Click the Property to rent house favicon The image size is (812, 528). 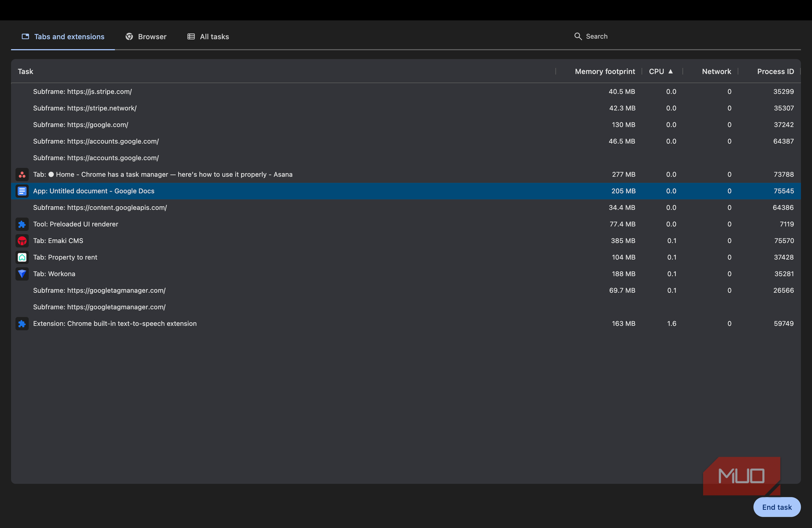point(22,257)
